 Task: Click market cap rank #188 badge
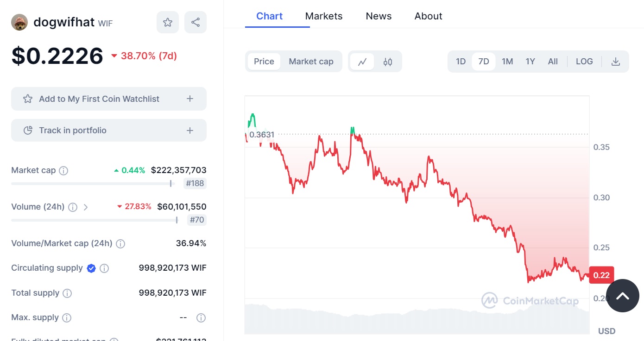(195, 183)
